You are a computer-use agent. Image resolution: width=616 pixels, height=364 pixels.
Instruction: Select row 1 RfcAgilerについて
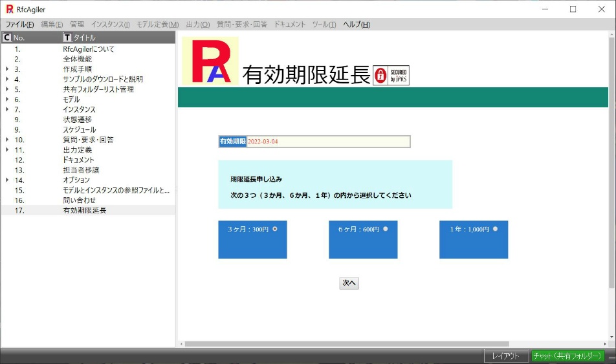tap(88, 49)
